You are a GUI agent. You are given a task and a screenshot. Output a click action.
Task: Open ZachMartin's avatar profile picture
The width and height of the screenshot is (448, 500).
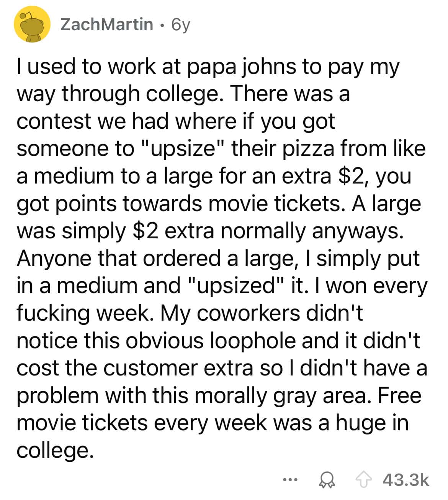click(31, 25)
